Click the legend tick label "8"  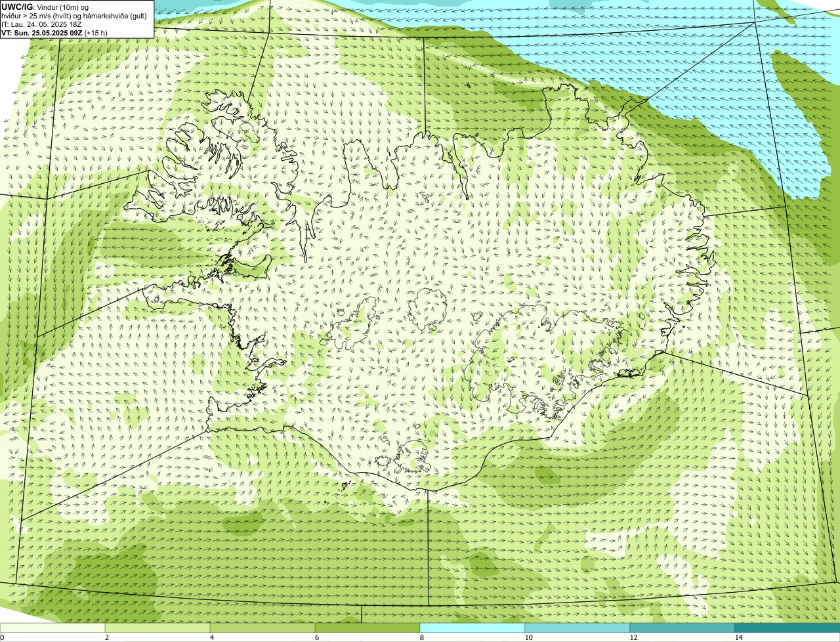[421, 637]
